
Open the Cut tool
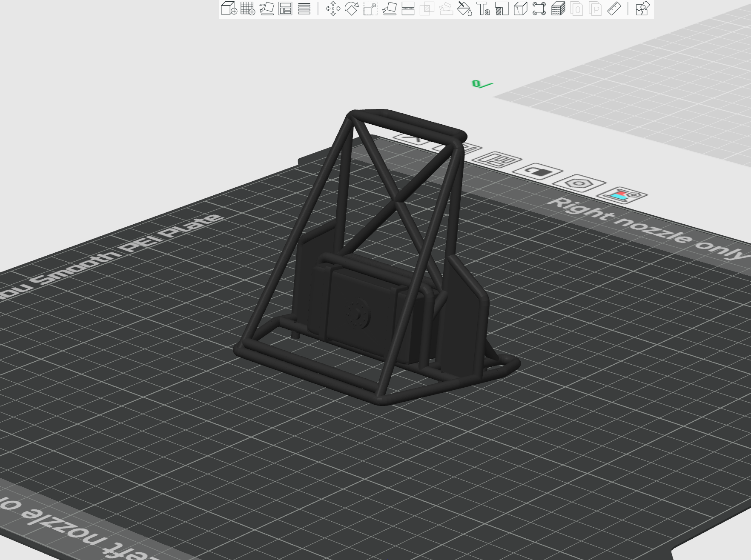click(408, 9)
